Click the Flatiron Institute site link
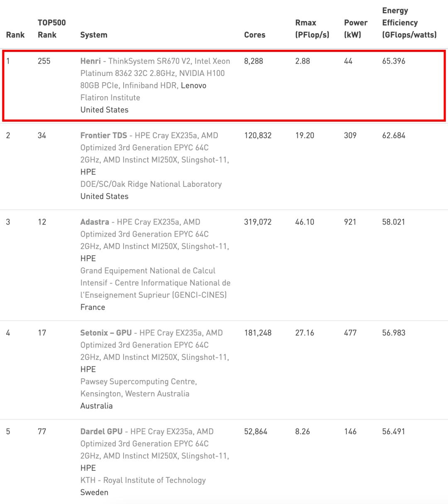The height and width of the screenshot is (504, 448). [110, 98]
